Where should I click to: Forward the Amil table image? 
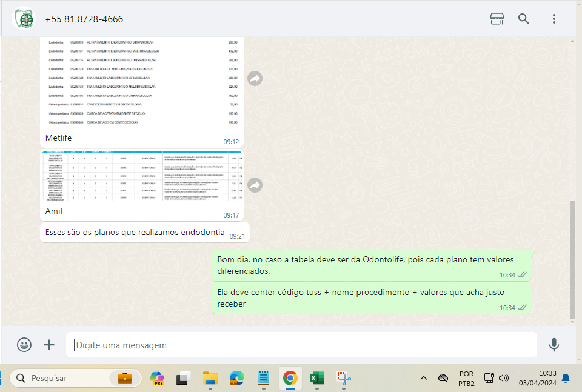255,185
